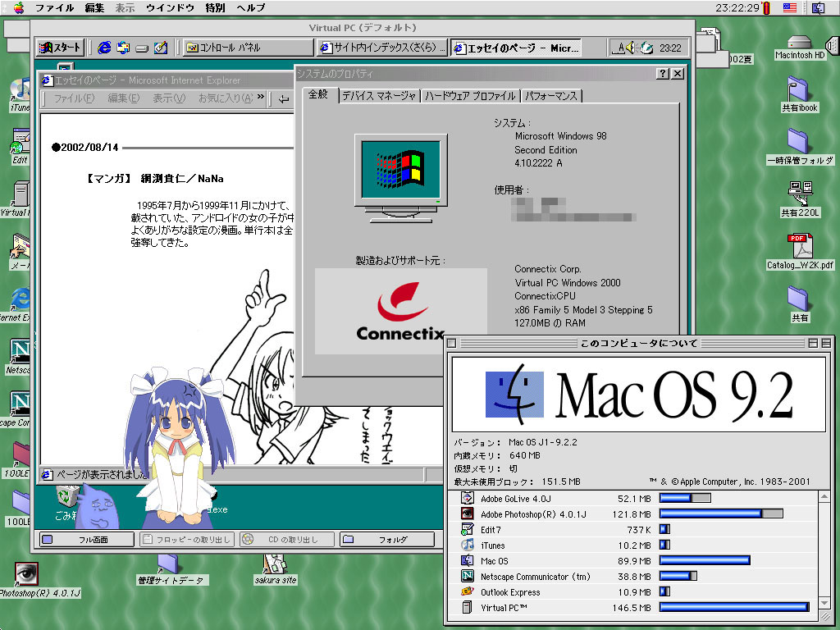Switch to the パフォーマンス tab
This screenshot has height=630, width=840.
point(550,96)
